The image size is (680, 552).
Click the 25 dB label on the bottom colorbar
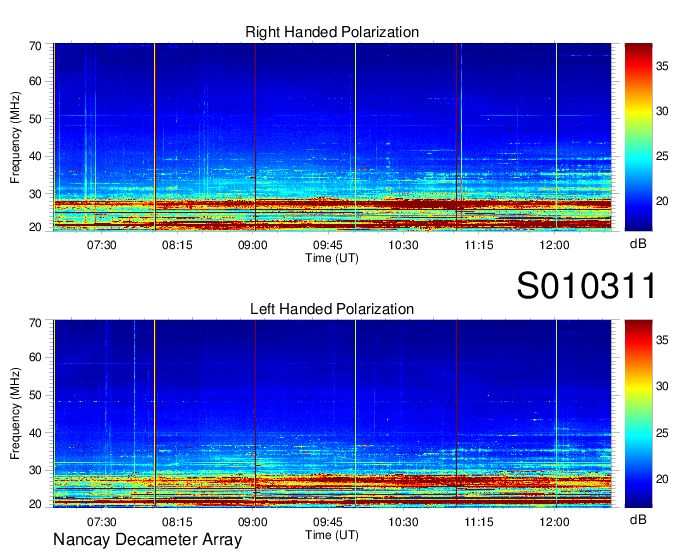[x=662, y=433]
